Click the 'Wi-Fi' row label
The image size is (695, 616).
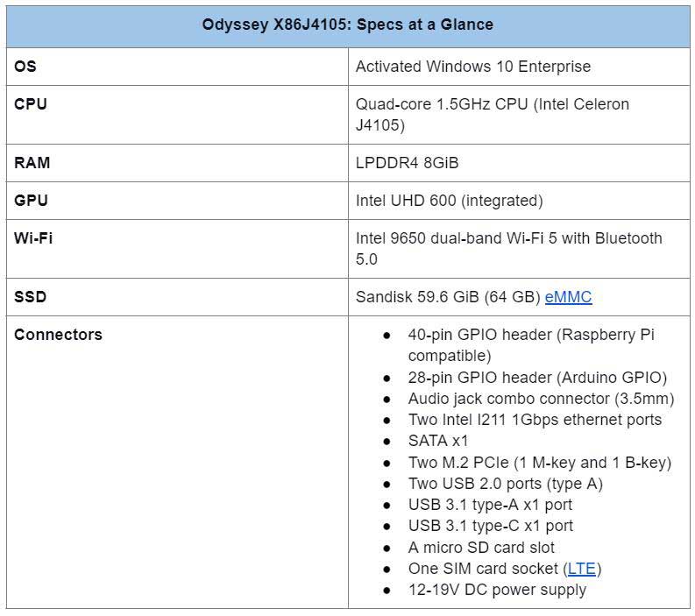33,238
